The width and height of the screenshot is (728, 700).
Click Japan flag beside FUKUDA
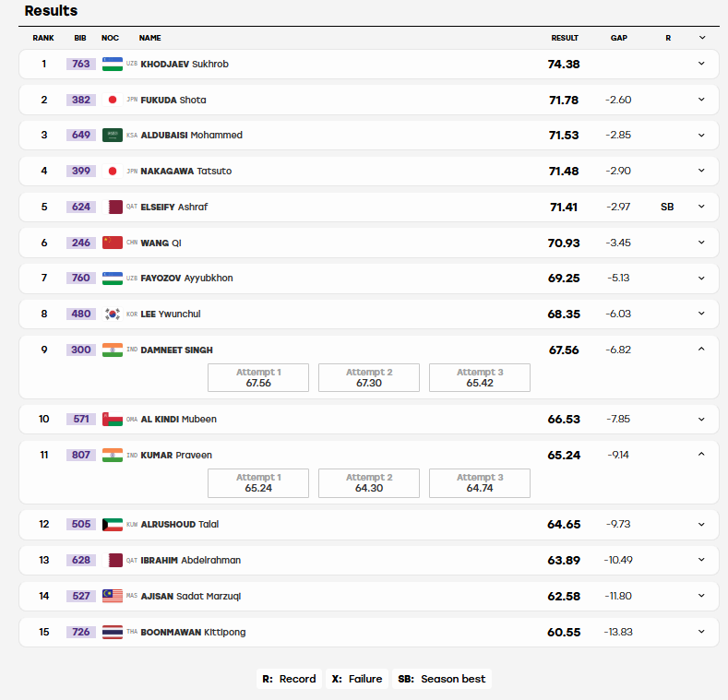[113, 100]
